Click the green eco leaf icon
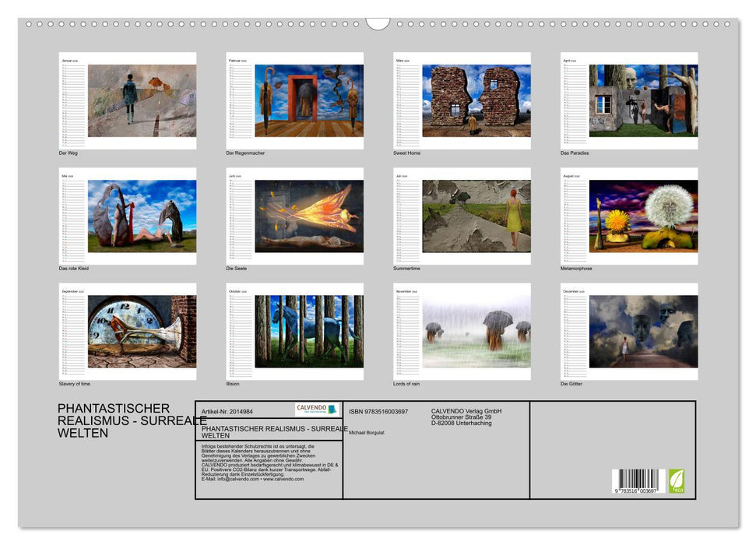Screen dimensions: 756x545 [677, 480]
